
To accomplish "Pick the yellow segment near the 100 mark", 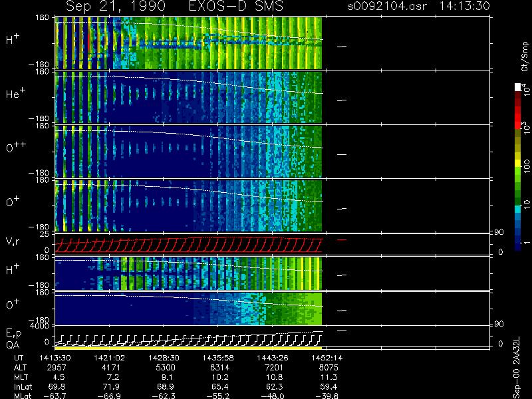I will 518,164.
